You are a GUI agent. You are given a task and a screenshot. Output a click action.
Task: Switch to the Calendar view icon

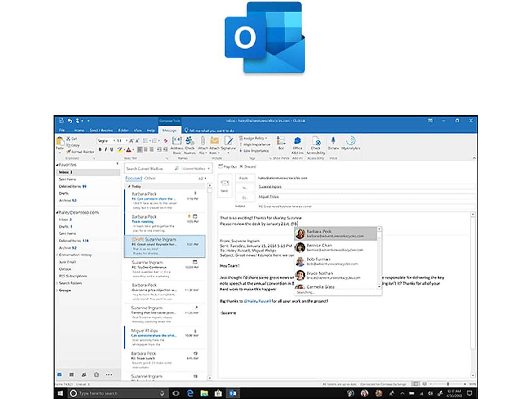point(71,375)
